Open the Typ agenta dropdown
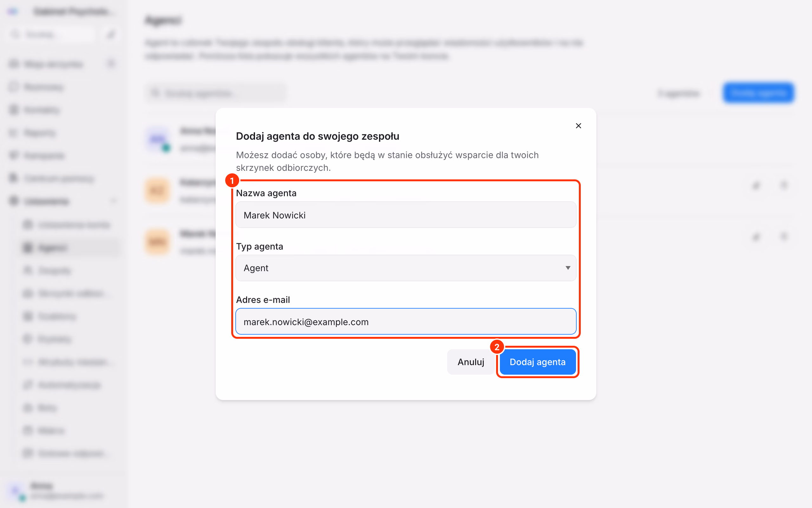 coord(406,268)
